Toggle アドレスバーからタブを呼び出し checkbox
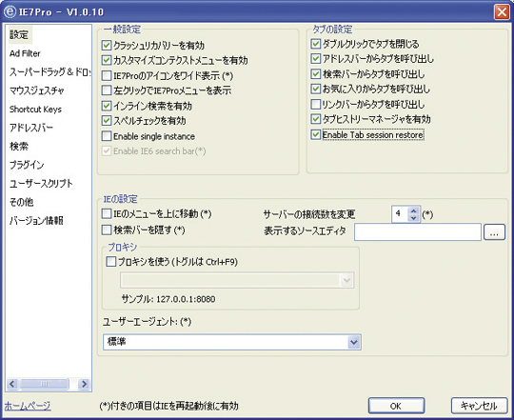This screenshot has height=420, width=514. tap(316, 59)
